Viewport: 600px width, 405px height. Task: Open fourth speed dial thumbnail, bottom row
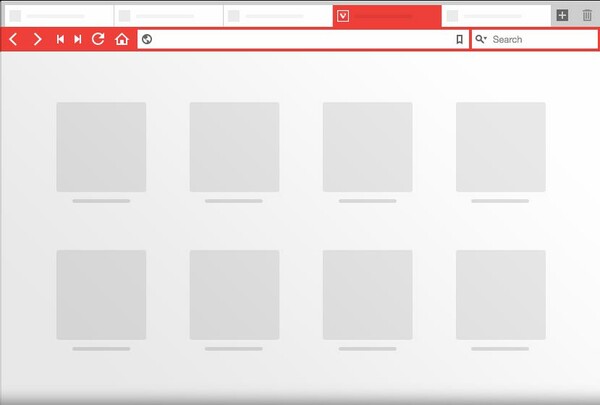pyautogui.click(x=501, y=295)
